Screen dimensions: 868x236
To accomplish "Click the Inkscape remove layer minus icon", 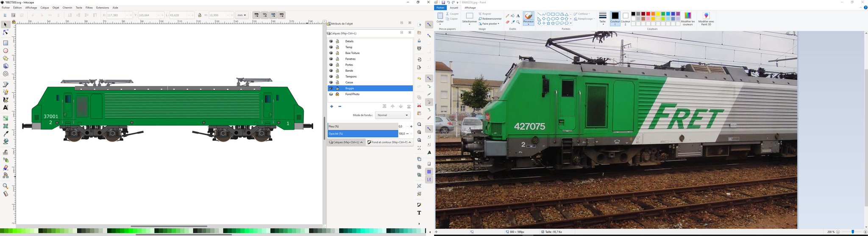I will (340, 106).
